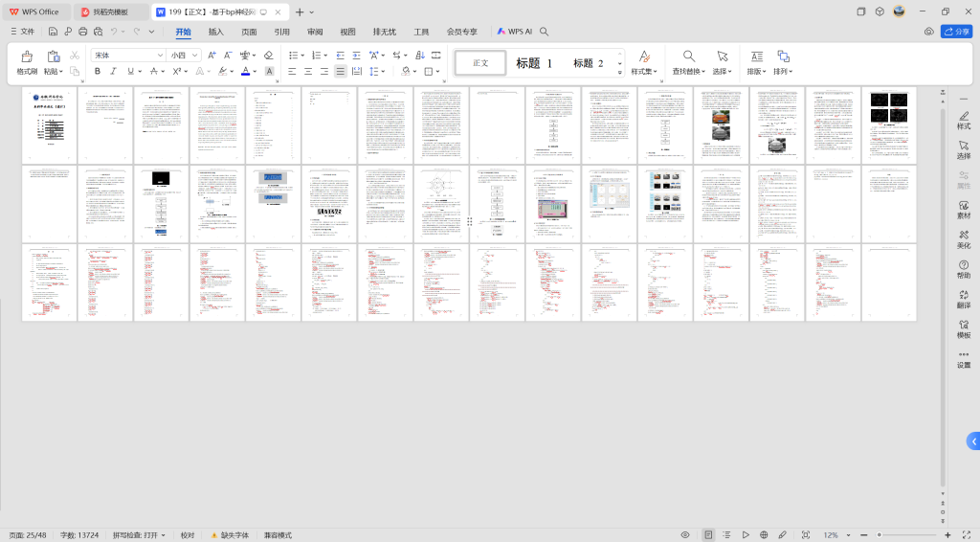
Task: Expand line spacing dropdown
Action: click(x=383, y=71)
